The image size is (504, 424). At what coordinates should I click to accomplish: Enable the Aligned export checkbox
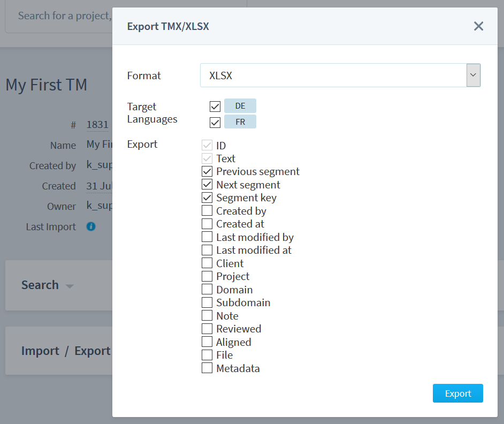coord(207,342)
